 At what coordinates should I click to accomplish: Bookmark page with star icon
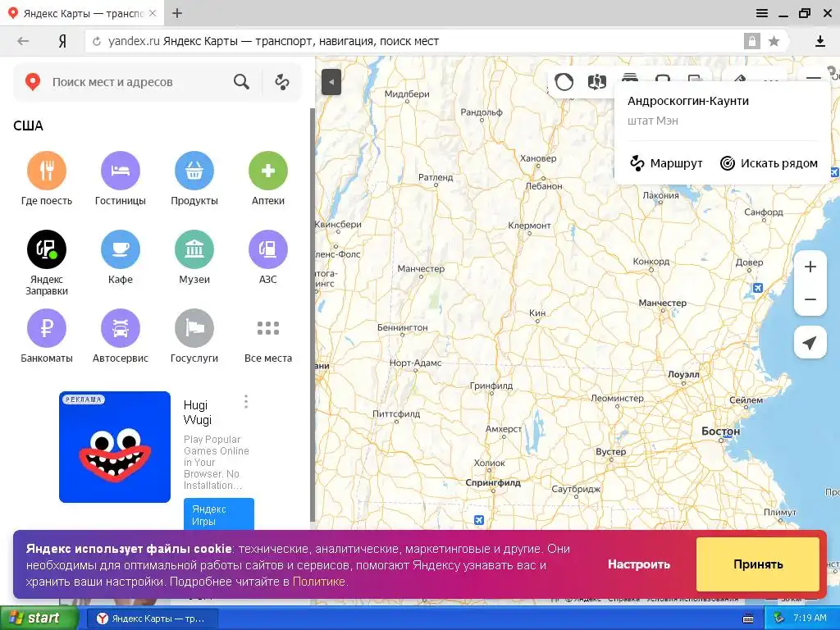(x=774, y=41)
